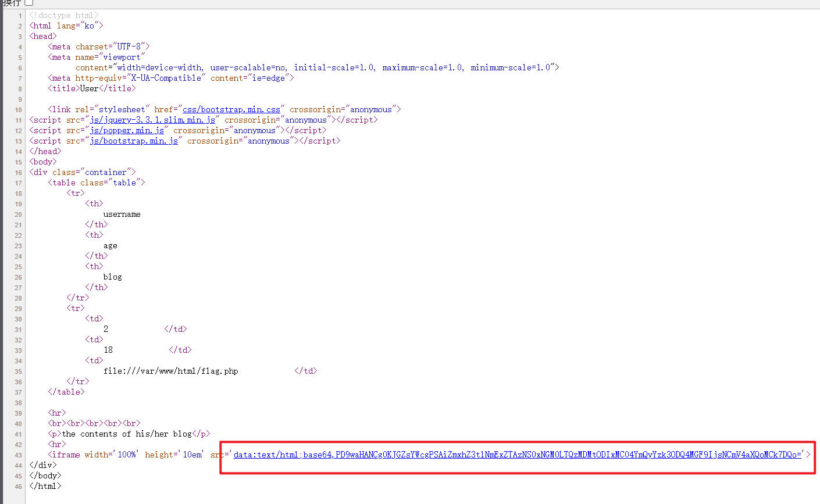Viewport: 820px width, 504px height.
Task: Click line number 35 in gutter
Action: [18, 371]
